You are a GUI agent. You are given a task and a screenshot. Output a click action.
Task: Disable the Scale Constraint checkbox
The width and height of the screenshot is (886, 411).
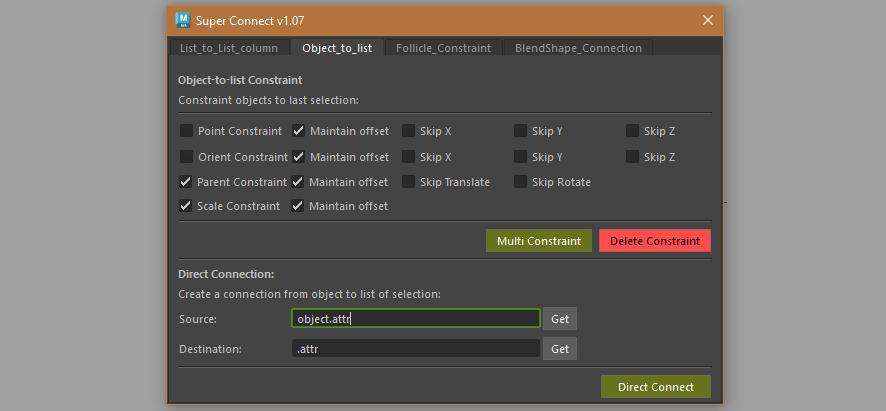[x=187, y=206]
